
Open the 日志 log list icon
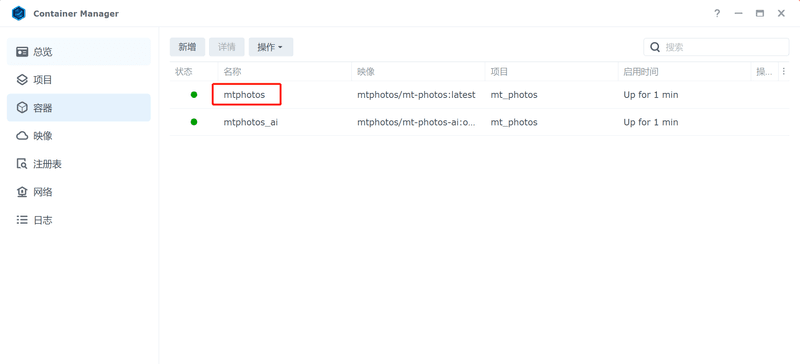[x=22, y=220]
